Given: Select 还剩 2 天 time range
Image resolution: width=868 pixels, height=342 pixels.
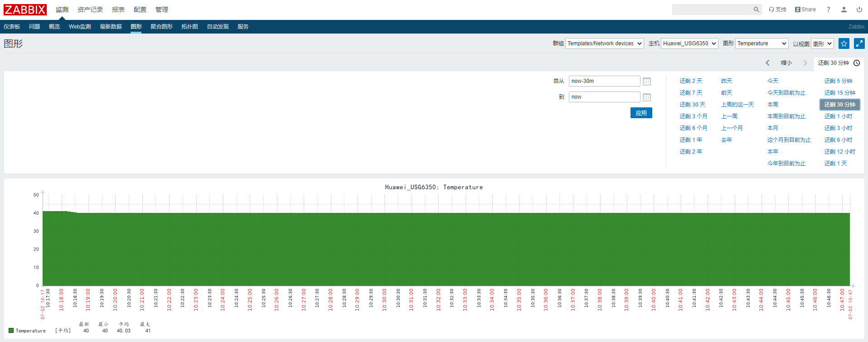Looking at the screenshot, I should pos(691,81).
